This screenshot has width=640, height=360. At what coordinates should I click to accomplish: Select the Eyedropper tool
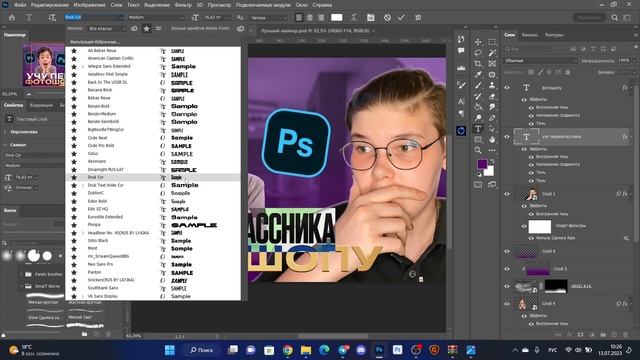click(x=478, y=74)
